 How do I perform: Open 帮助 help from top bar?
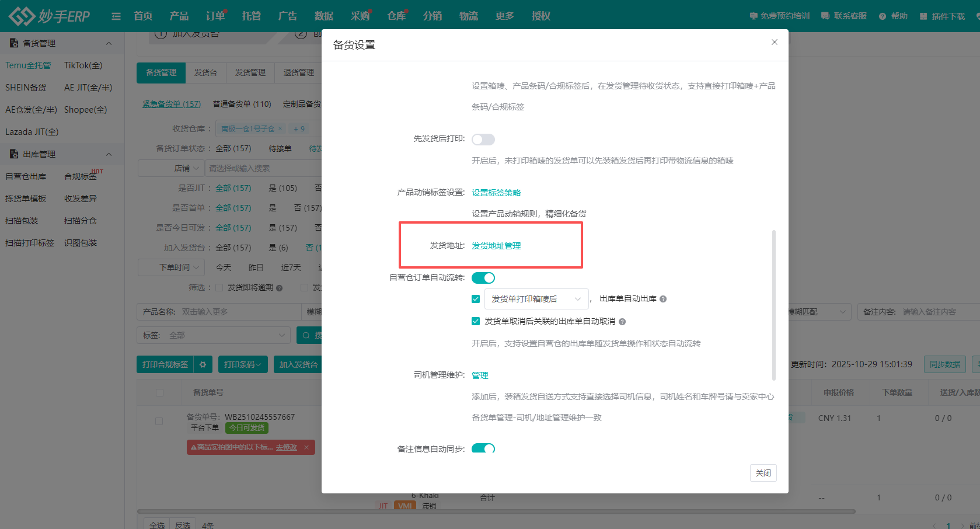point(892,16)
